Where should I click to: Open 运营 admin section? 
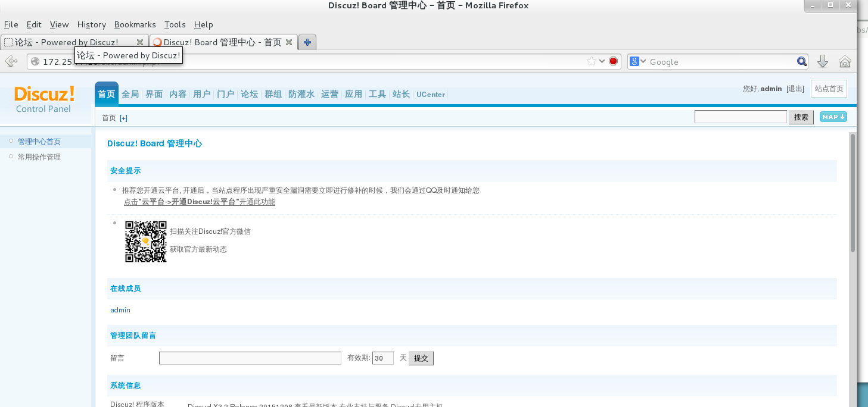pyautogui.click(x=330, y=94)
